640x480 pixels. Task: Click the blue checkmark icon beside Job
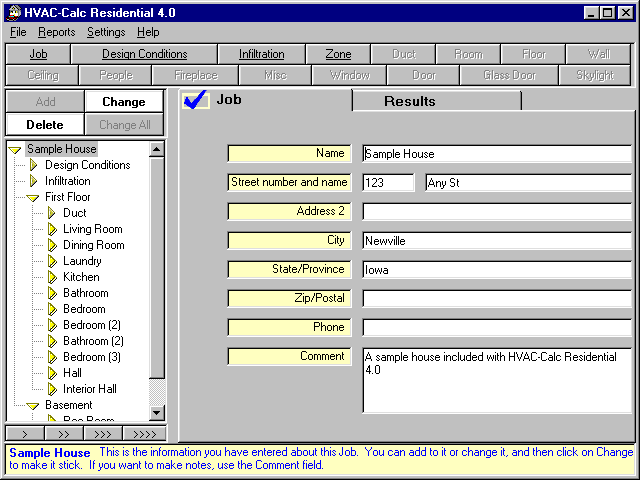coord(196,100)
